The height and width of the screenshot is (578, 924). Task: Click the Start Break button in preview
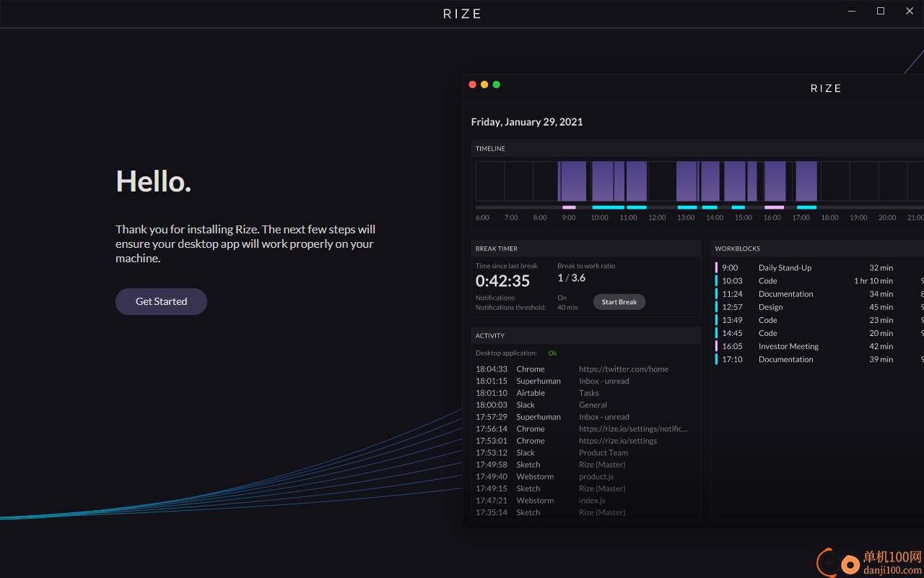point(619,302)
